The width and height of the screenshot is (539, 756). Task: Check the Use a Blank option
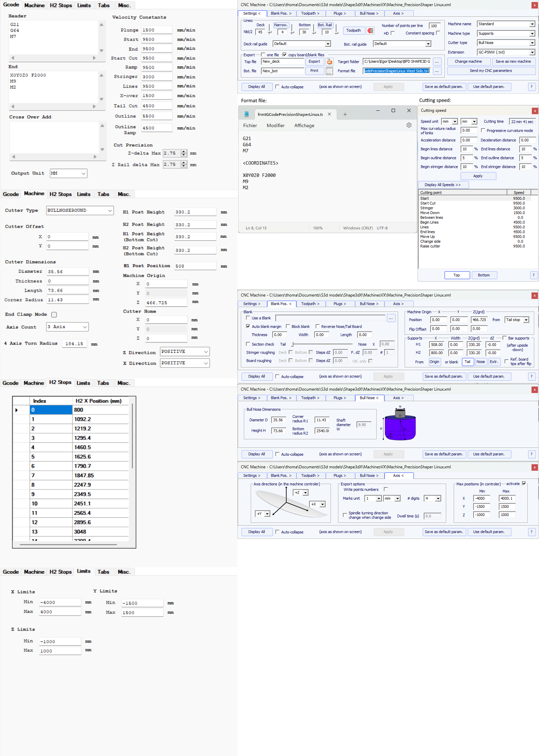248,318
